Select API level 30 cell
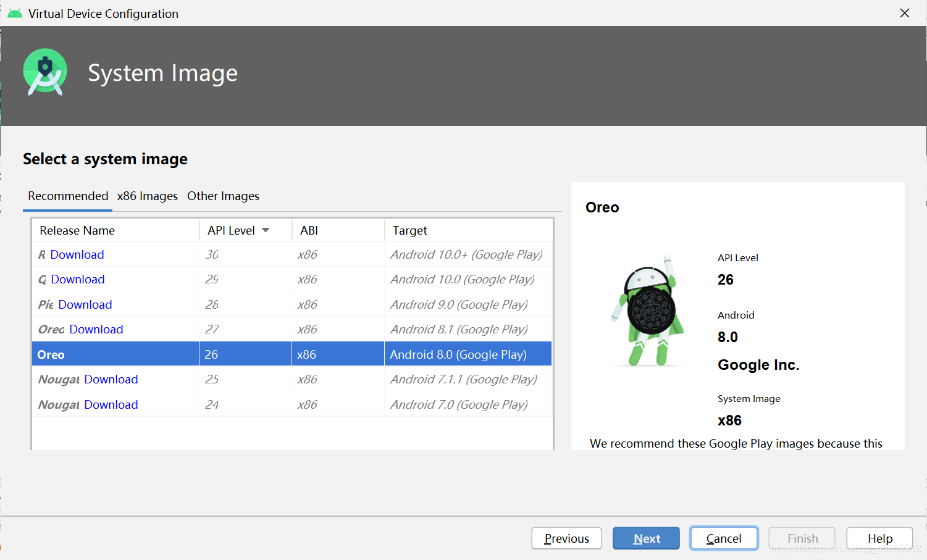The width and height of the screenshot is (927, 560). [x=245, y=254]
